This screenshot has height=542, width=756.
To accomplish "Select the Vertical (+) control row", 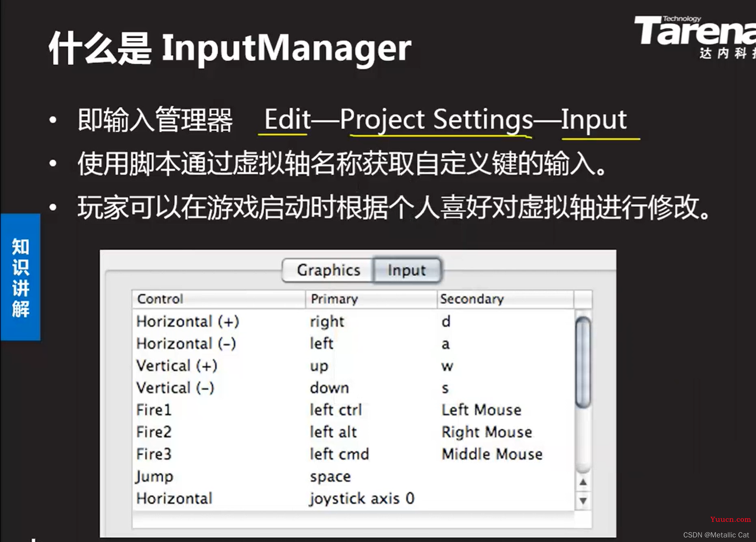I will point(354,366).
